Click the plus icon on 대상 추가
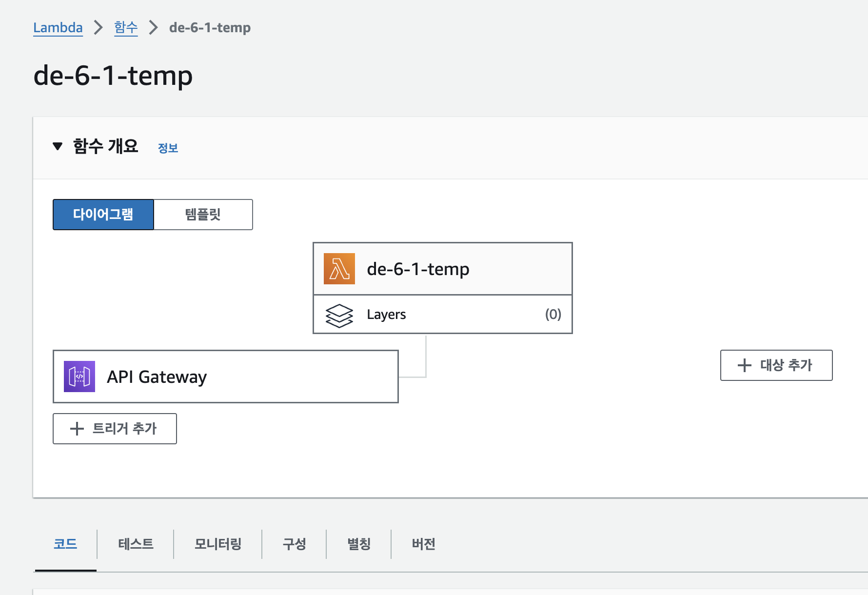 click(x=744, y=365)
